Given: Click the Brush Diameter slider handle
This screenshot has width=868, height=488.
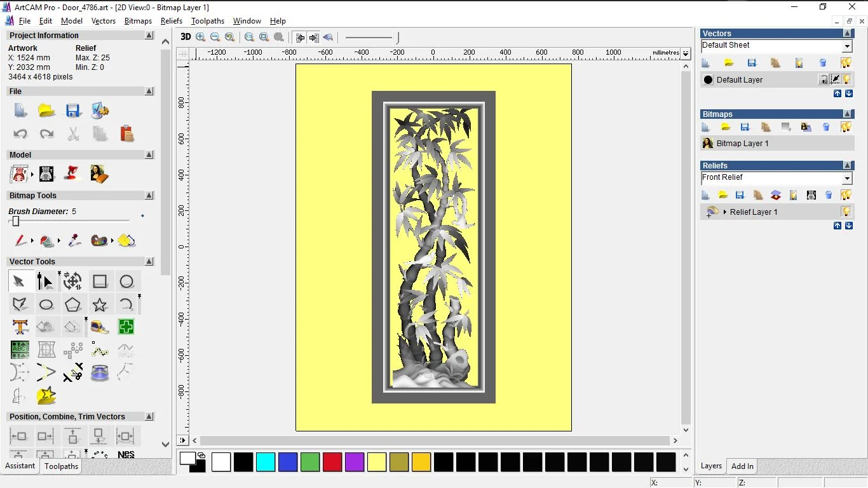Looking at the screenshot, I should tap(16, 221).
